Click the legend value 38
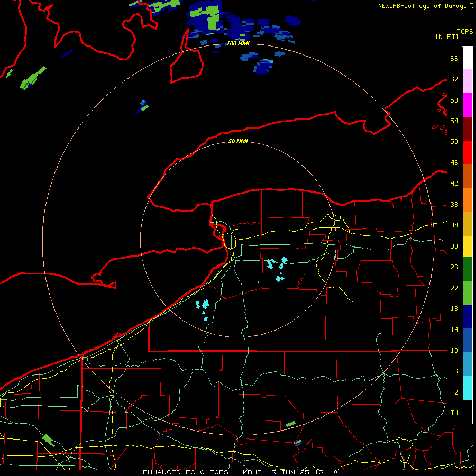Image resolution: width=476 pixels, height=476 pixels. (454, 204)
